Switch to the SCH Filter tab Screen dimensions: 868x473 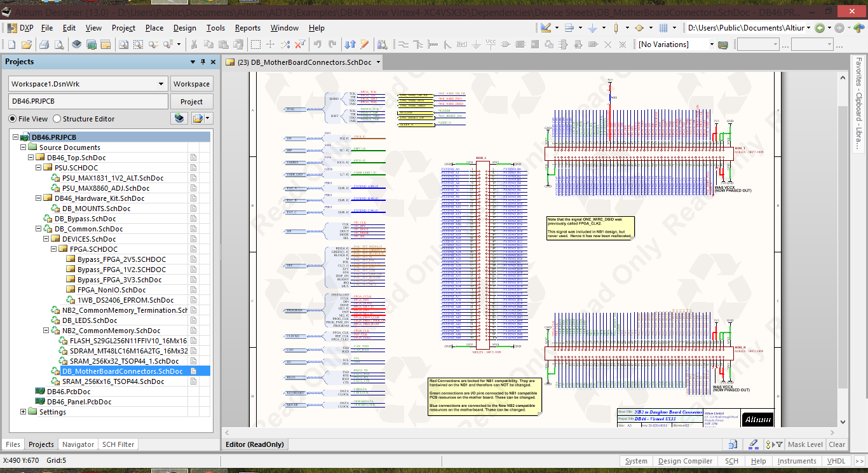[x=118, y=444]
